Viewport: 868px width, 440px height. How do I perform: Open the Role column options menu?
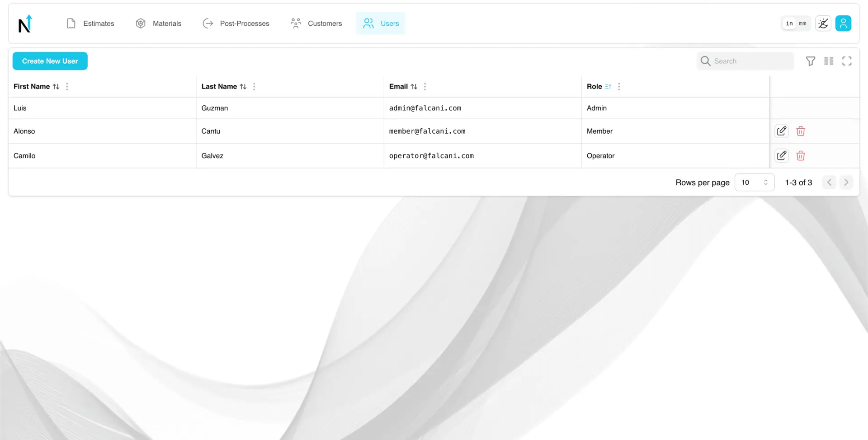tap(618, 87)
